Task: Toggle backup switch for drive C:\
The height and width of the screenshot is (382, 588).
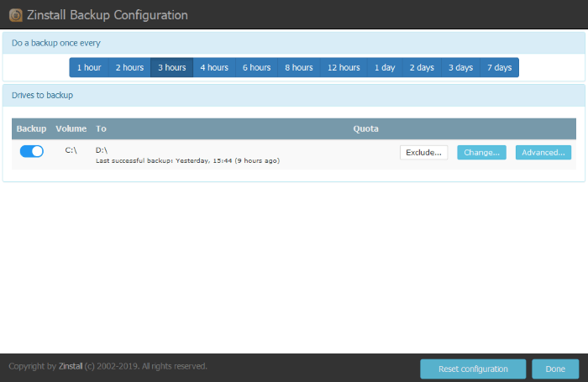Action: tap(32, 151)
